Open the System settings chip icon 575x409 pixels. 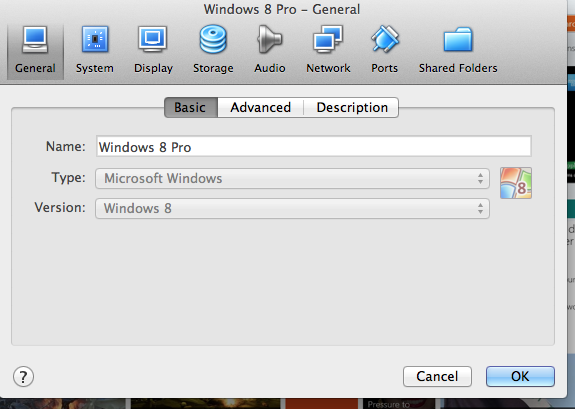coord(95,39)
